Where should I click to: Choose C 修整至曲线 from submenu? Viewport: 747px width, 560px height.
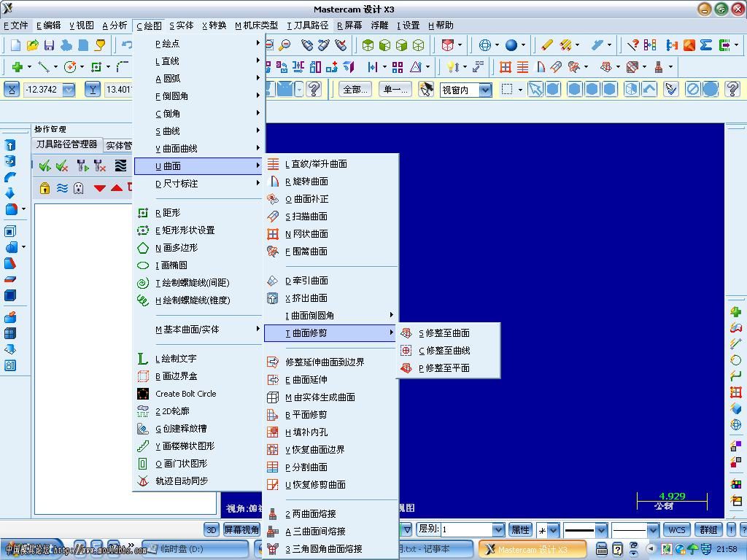click(448, 351)
